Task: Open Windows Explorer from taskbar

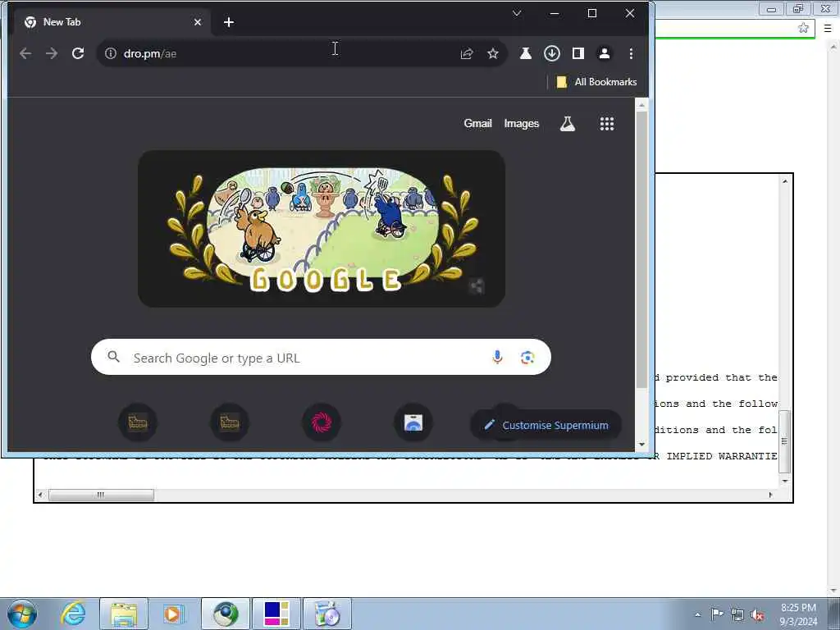Action: [124, 614]
